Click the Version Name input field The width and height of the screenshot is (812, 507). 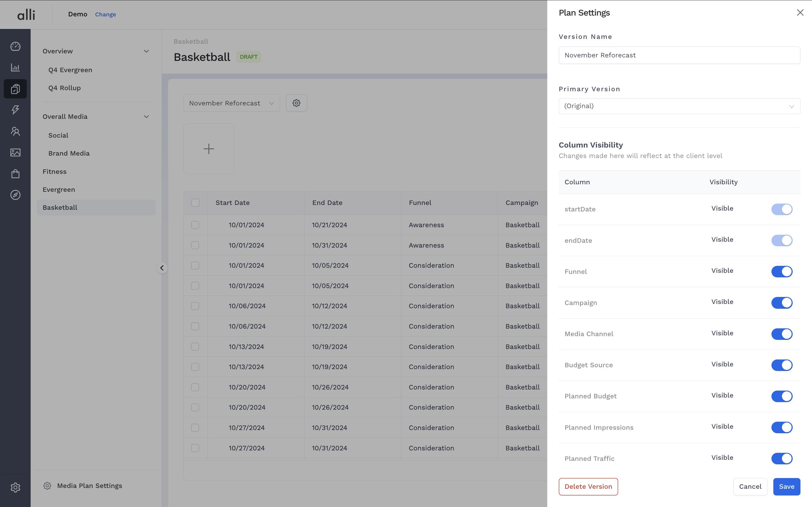tap(679, 55)
